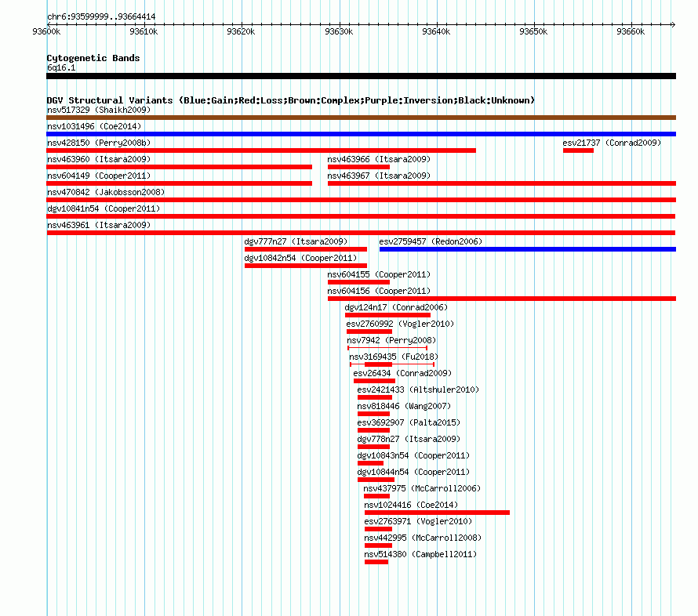The width and height of the screenshot is (698, 616).
Task: Open nsv463960 (Itsara2009) variant
Action: pyautogui.click(x=99, y=159)
